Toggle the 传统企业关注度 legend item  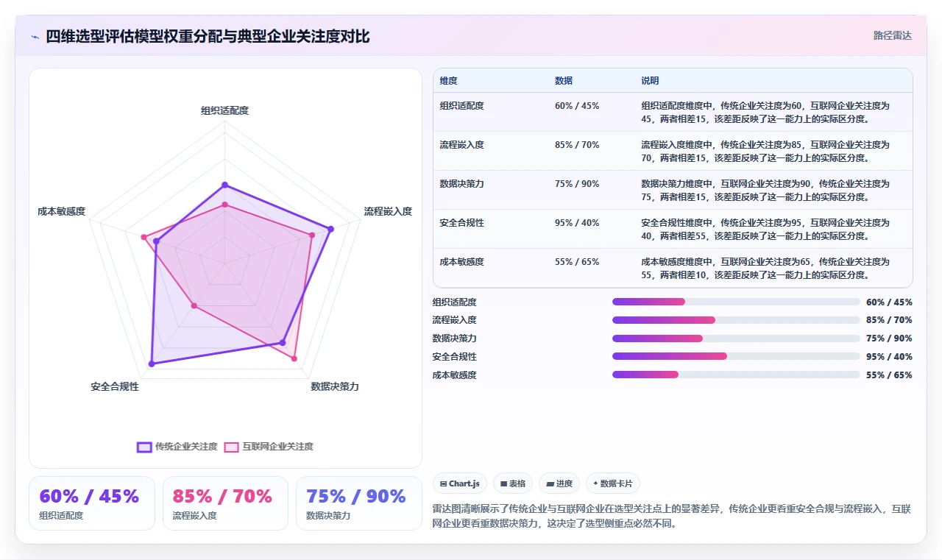point(177,447)
